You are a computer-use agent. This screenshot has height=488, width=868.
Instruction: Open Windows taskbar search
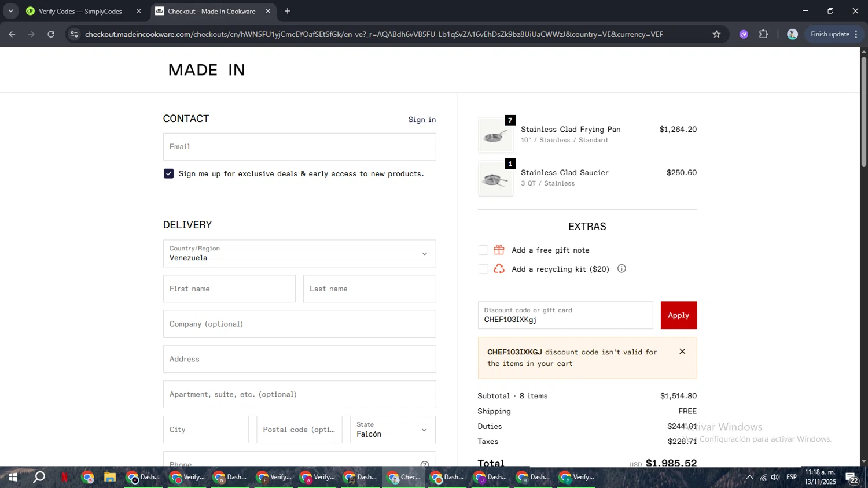point(39,477)
